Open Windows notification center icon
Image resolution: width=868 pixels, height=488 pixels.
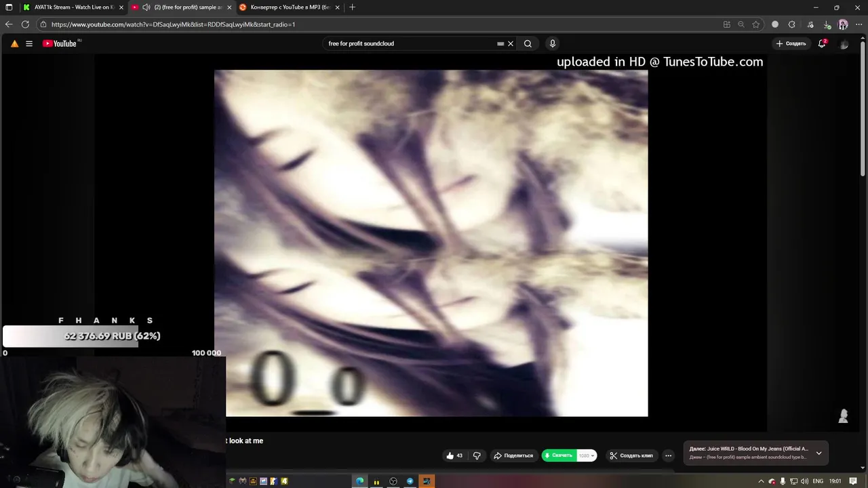pyautogui.click(x=852, y=481)
